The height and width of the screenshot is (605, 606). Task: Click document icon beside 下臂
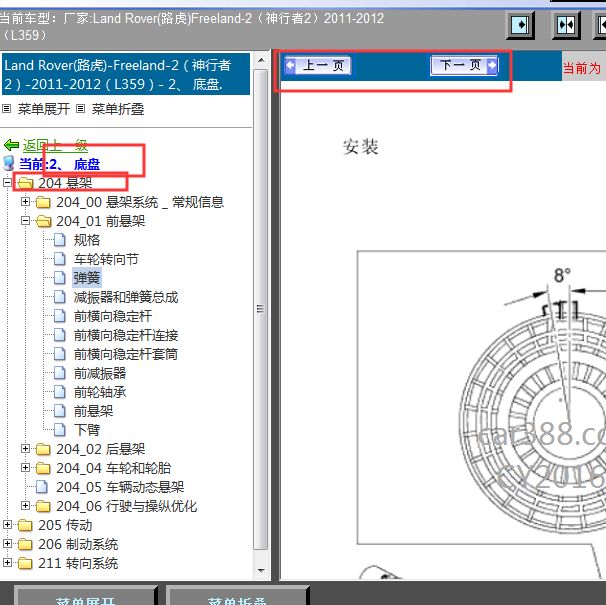pyautogui.click(x=60, y=430)
